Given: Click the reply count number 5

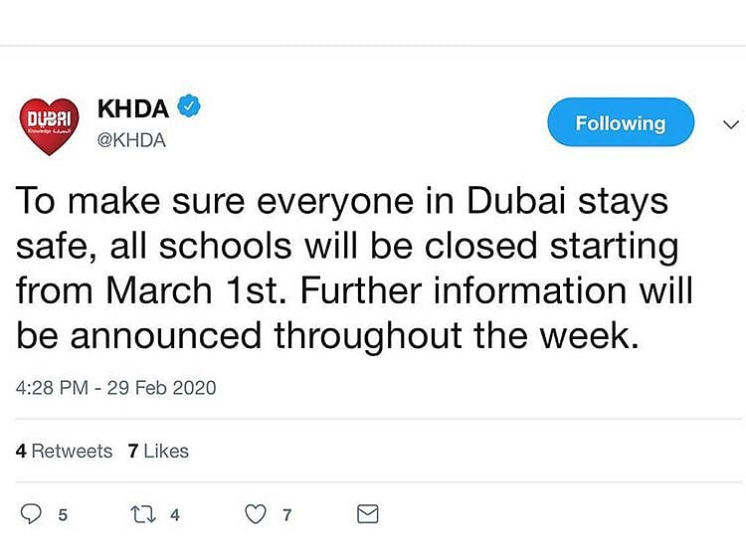Looking at the screenshot, I should [x=63, y=514].
